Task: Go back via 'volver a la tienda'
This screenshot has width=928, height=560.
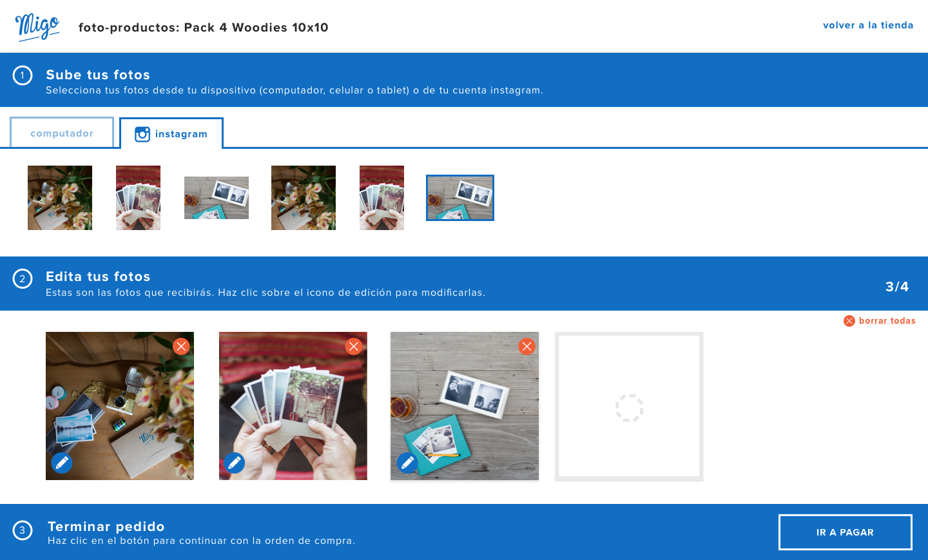Action: pyautogui.click(x=867, y=25)
